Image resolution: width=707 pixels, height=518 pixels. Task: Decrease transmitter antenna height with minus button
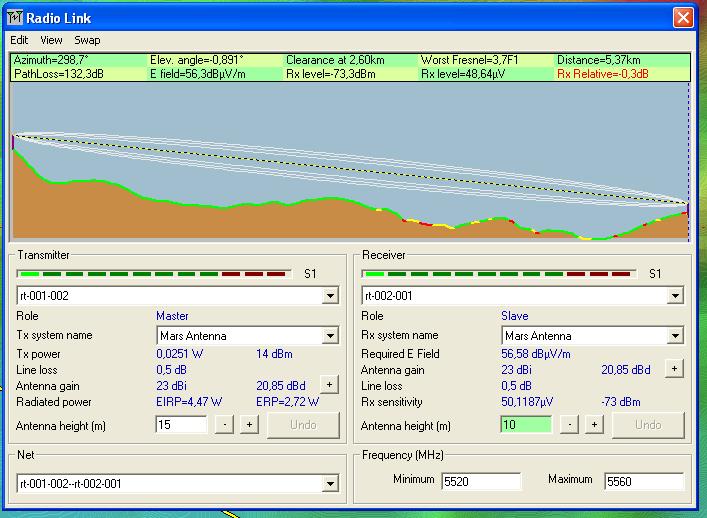tap(226, 425)
